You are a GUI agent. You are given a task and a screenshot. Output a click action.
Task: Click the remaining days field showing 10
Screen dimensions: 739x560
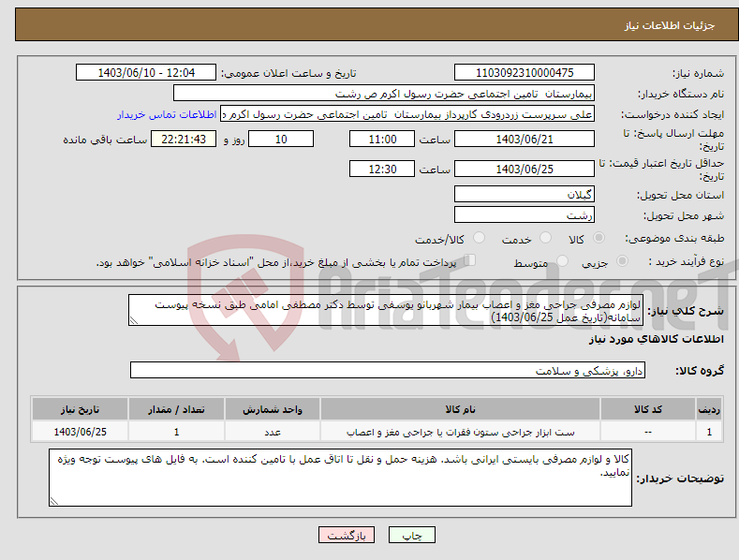[281, 139]
